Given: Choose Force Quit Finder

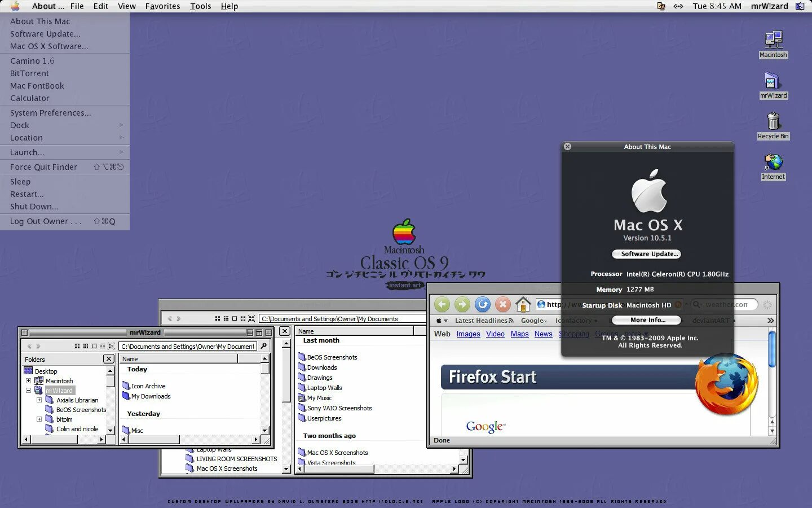Looking at the screenshot, I should [x=65, y=167].
